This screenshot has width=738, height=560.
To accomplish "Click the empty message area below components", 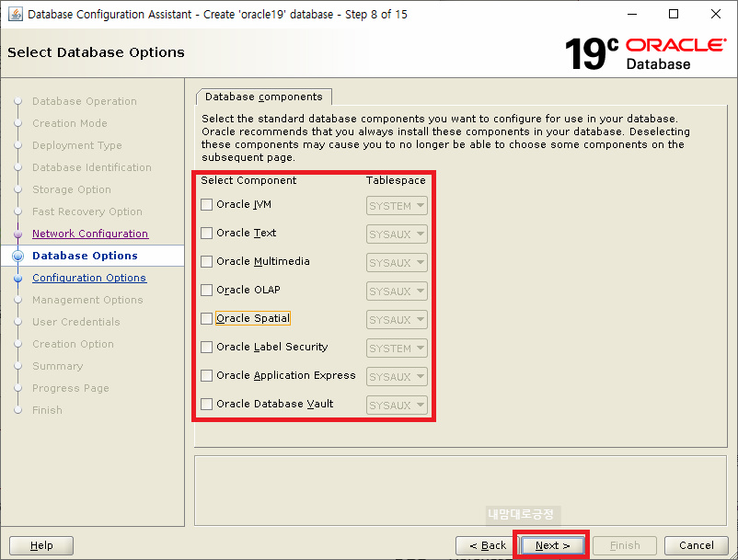I will tap(460, 490).
